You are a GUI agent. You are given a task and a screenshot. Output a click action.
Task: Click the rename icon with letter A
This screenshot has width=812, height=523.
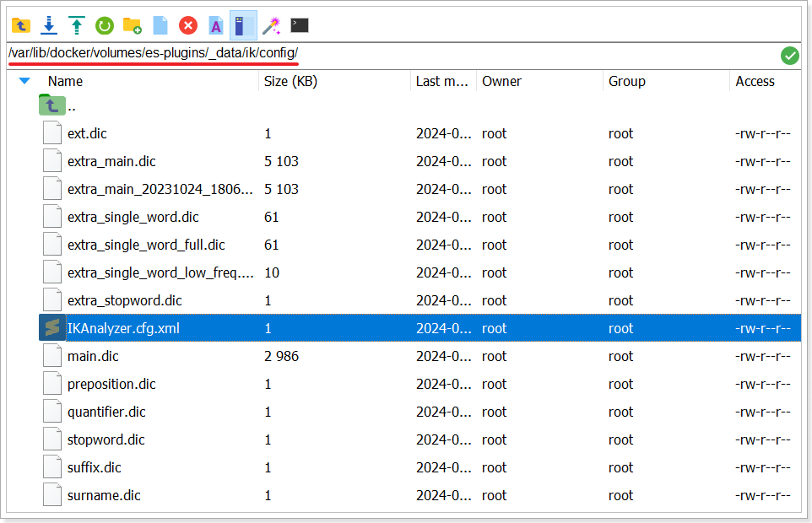tap(216, 25)
